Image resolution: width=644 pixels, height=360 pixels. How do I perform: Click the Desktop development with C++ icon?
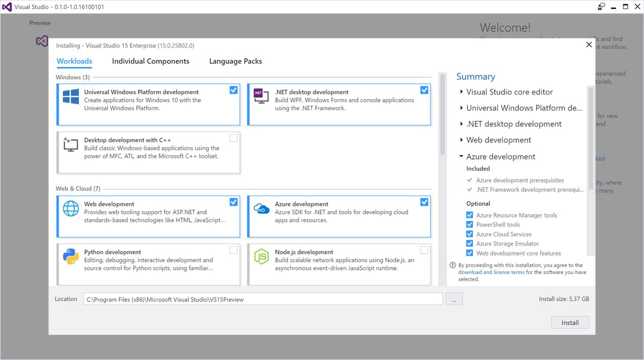71,144
